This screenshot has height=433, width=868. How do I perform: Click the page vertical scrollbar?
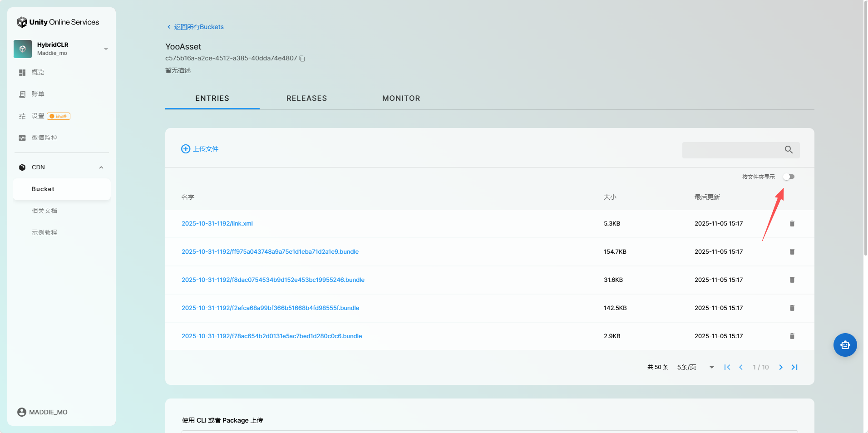coord(865,128)
